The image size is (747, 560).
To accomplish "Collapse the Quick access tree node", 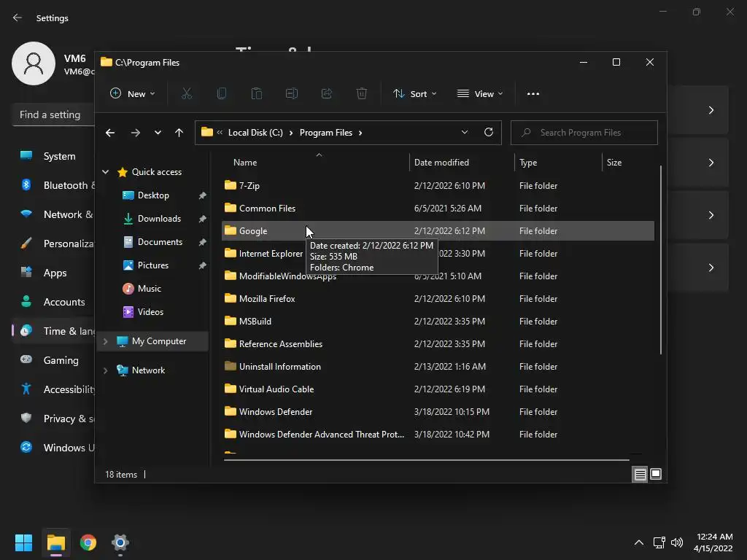I will [x=105, y=172].
